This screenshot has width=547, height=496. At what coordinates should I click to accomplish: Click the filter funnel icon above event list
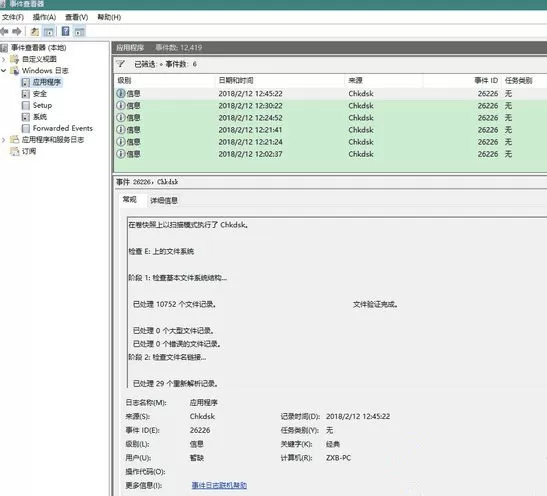click(121, 64)
